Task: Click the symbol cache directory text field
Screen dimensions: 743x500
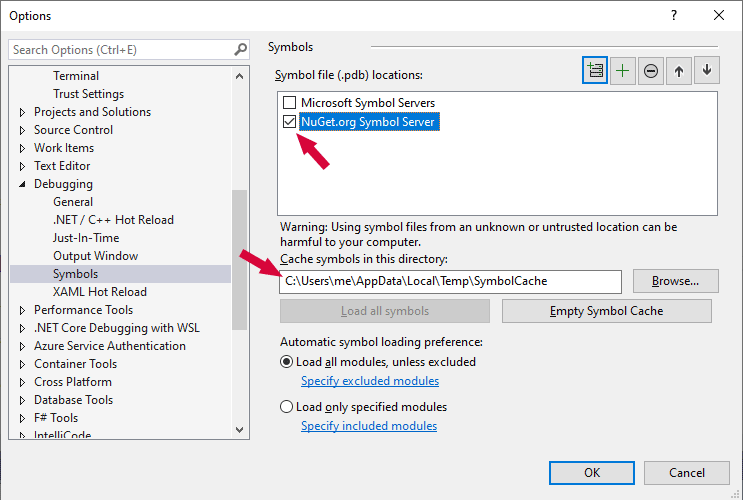Action: click(450, 281)
